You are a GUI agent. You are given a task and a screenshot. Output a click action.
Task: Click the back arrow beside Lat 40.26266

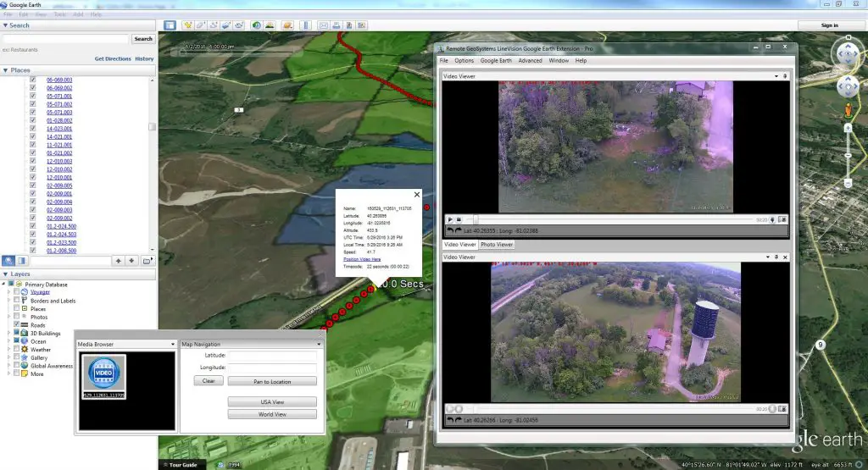click(450, 420)
